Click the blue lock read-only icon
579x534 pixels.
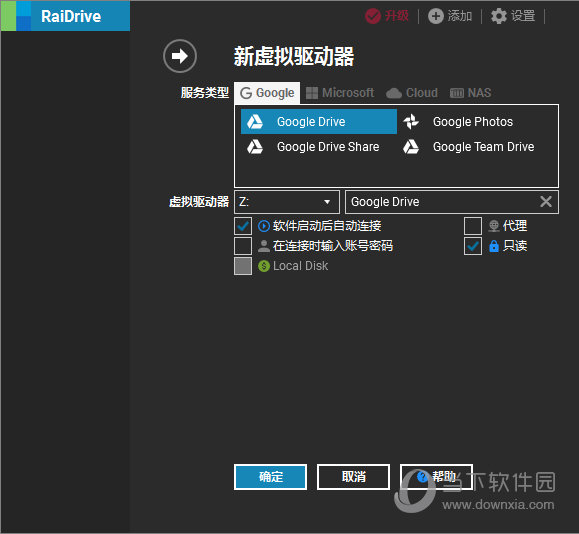[x=494, y=246]
